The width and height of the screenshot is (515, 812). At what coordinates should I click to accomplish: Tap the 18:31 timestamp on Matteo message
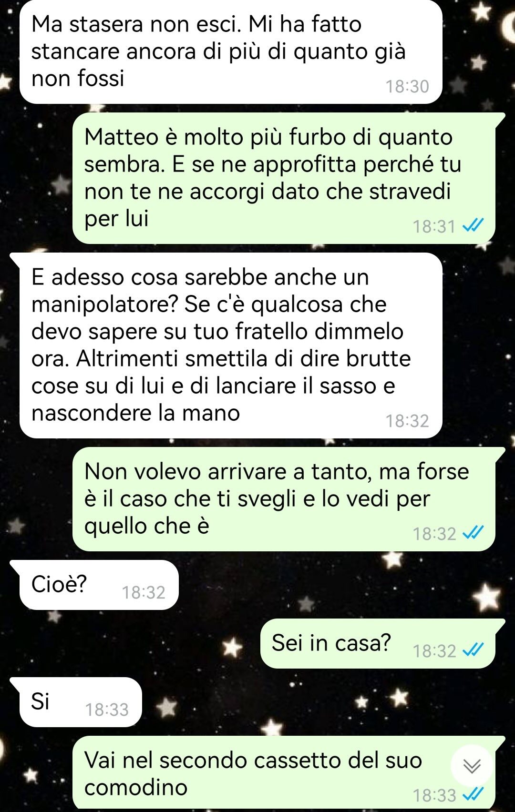434,226
